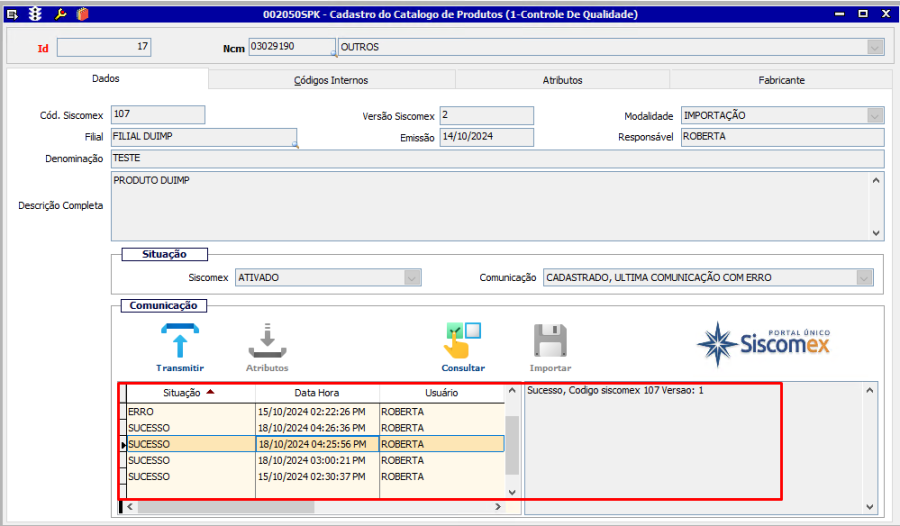Click the book icon in title bar

pyautogui.click(x=82, y=14)
